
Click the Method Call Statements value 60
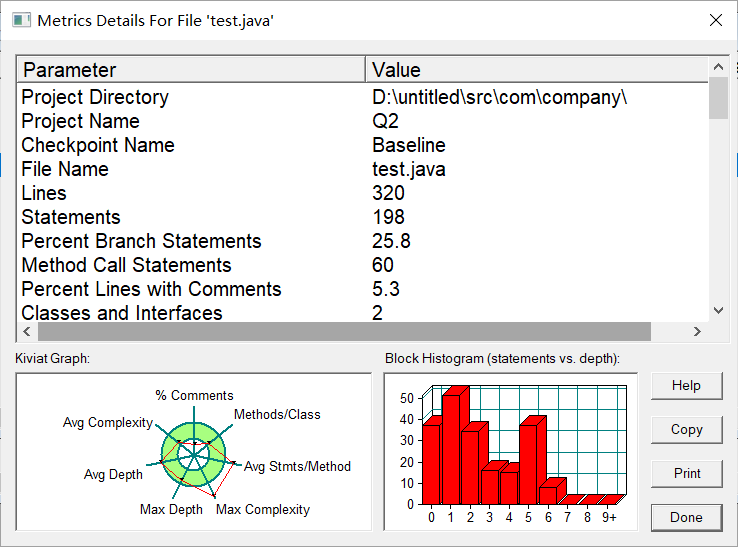tap(383, 265)
